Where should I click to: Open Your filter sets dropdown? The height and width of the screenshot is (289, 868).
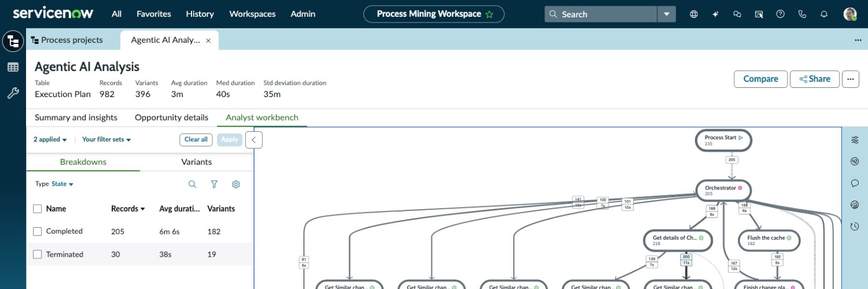[106, 139]
